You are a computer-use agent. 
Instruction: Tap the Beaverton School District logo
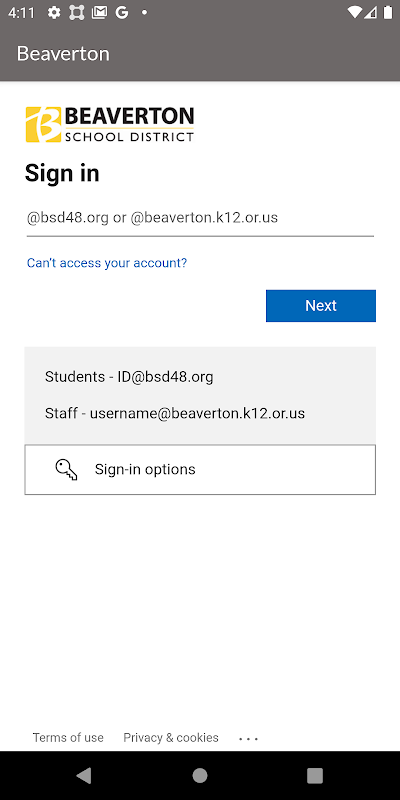coord(110,124)
